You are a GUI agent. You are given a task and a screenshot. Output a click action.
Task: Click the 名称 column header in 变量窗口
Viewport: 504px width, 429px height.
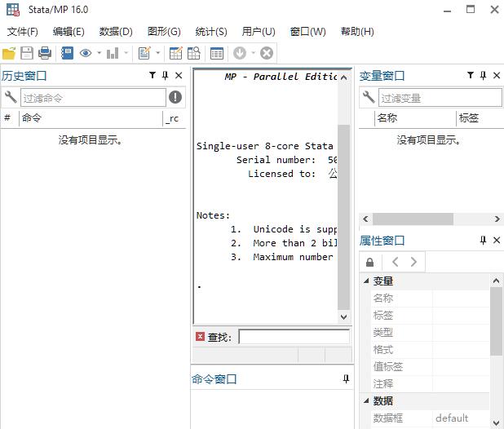pyautogui.click(x=416, y=118)
